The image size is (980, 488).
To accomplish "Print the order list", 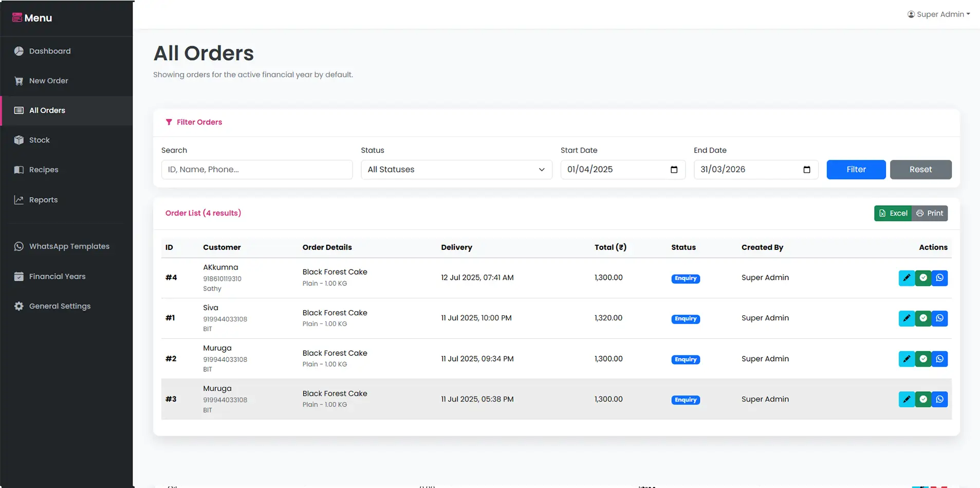I will pos(930,213).
